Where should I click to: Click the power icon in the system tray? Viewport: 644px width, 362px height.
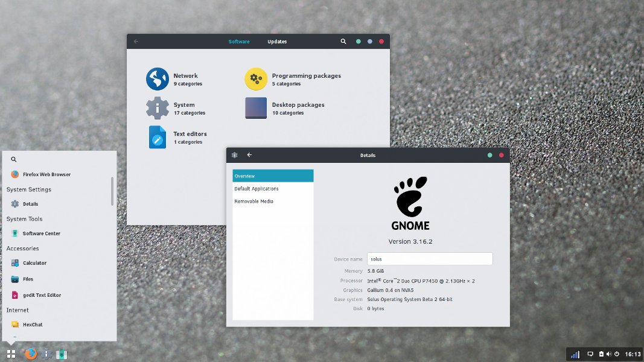click(x=616, y=354)
